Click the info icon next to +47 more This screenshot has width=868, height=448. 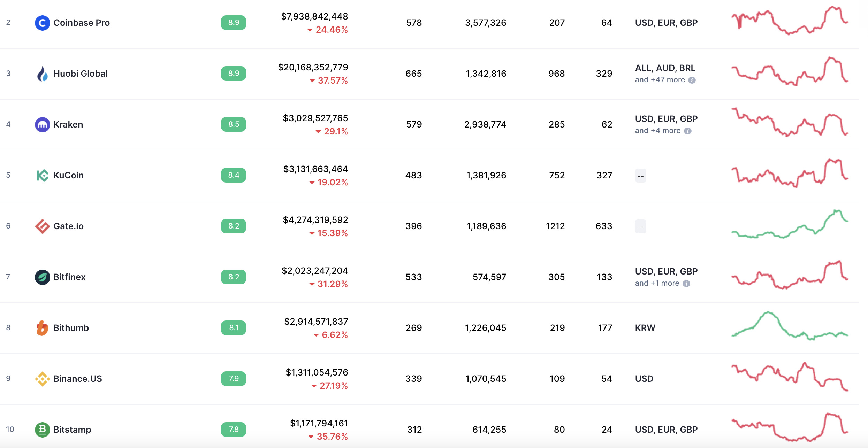pyautogui.click(x=692, y=80)
